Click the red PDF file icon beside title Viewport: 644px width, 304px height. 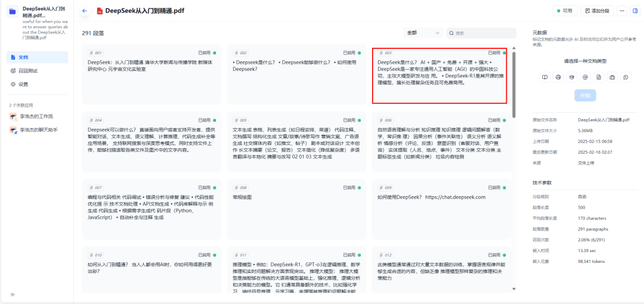100,11
